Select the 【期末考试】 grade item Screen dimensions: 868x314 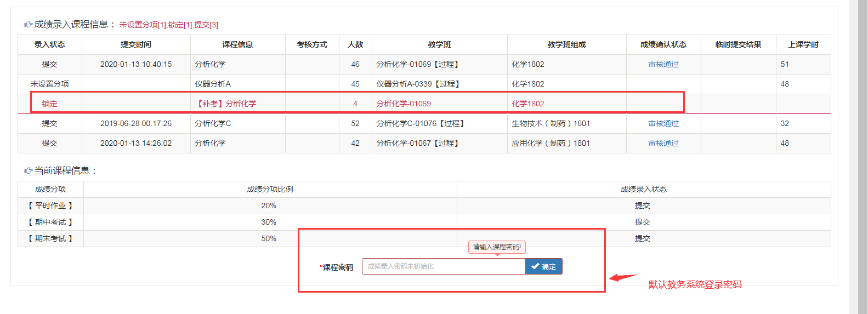tap(50, 239)
